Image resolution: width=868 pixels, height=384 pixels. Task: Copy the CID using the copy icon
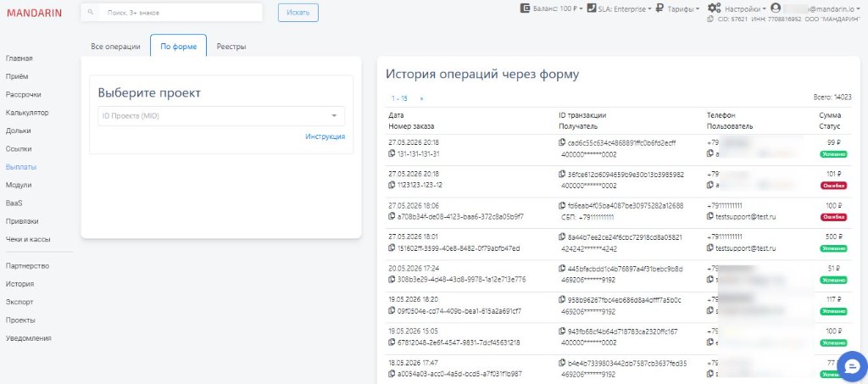click(x=710, y=19)
